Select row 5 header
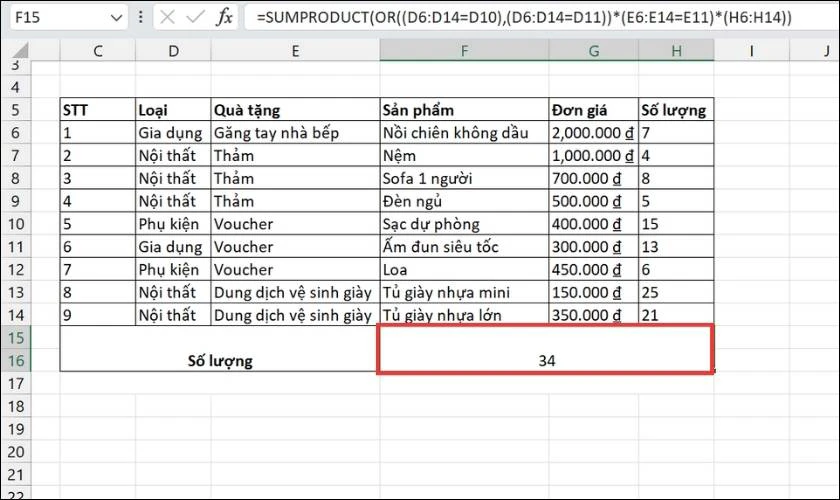The height and width of the screenshot is (500, 840). 16,110
